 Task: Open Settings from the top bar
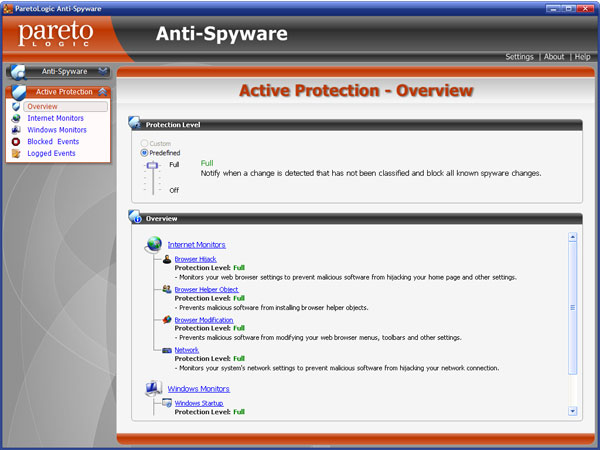[x=519, y=57]
